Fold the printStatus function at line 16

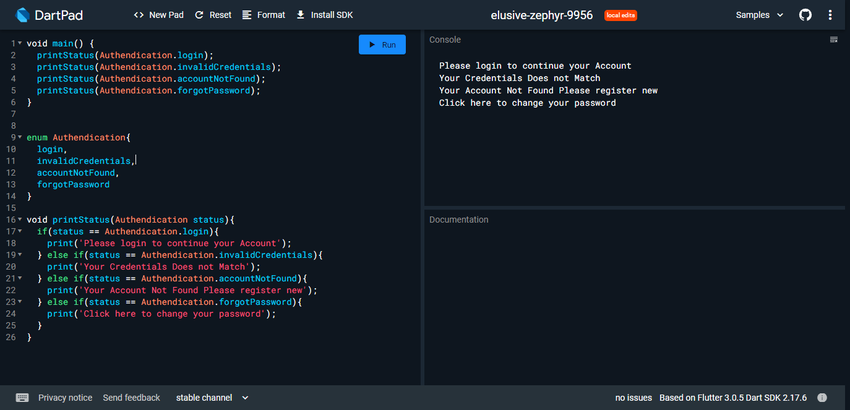click(x=19, y=219)
